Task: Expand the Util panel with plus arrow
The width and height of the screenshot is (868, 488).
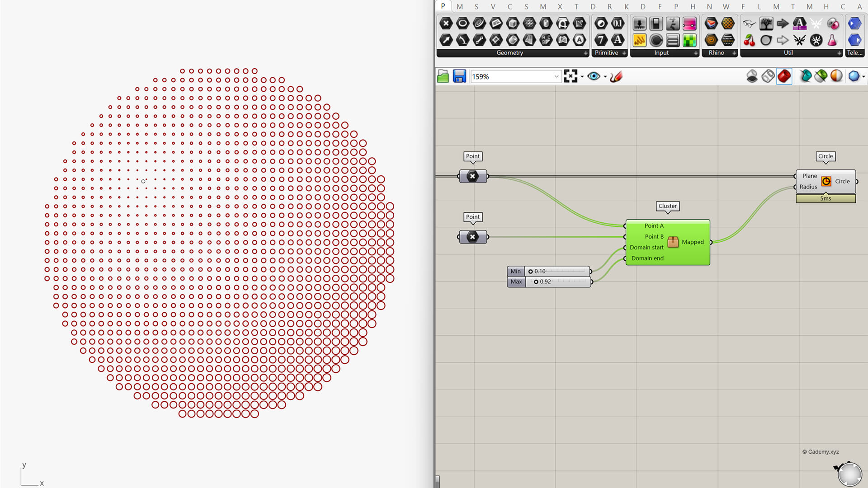Action: click(840, 53)
